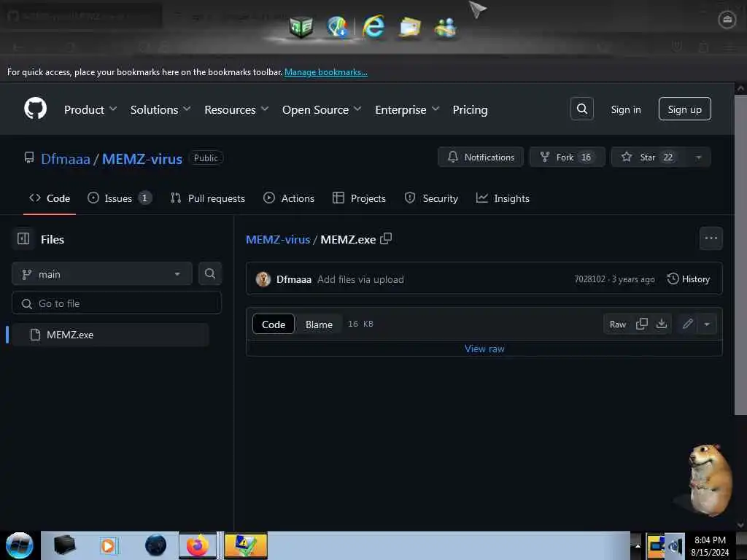Open the History link
The width and height of the screenshot is (747, 560).
tap(689, 279)
